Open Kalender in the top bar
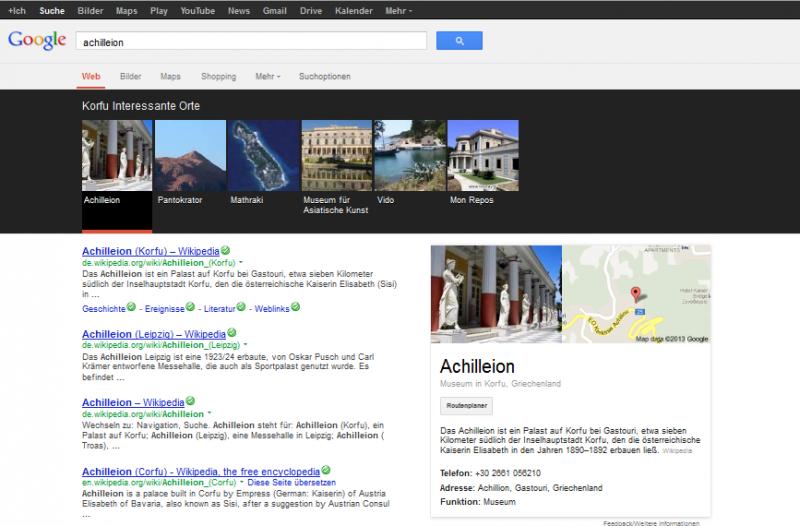Viewport: 800px width, 526px height. click(x=354, y=11)
